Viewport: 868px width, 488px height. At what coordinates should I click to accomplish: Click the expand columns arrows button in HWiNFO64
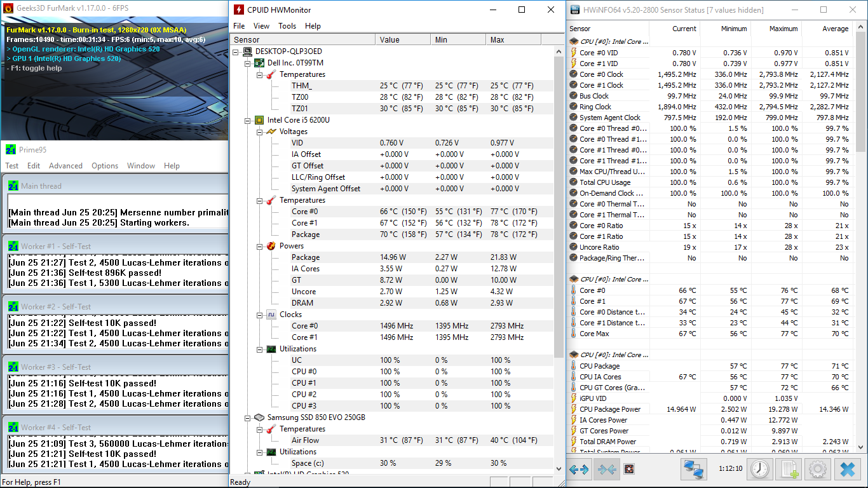coord(579,470)
